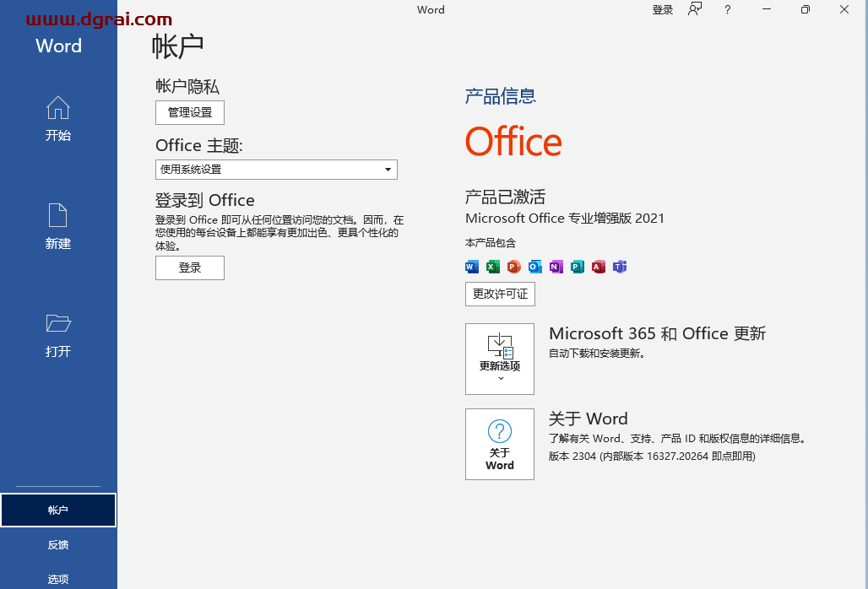The height and width of the screenshot is (589, 868).
Task: Click the Word icon in product list
Action: pos(472,267)
